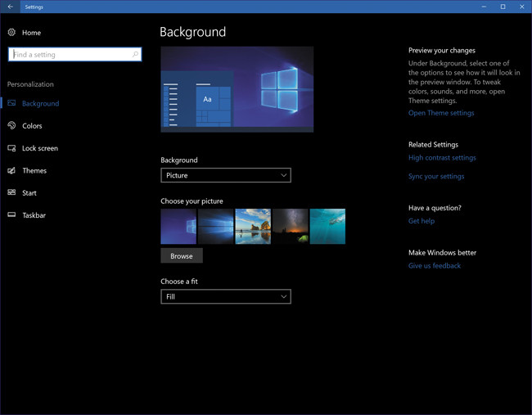Click the Taskbar icon in sidebar
Image resolution: width=532 pixels, height=415 pixels.
[x=11, y=215]
